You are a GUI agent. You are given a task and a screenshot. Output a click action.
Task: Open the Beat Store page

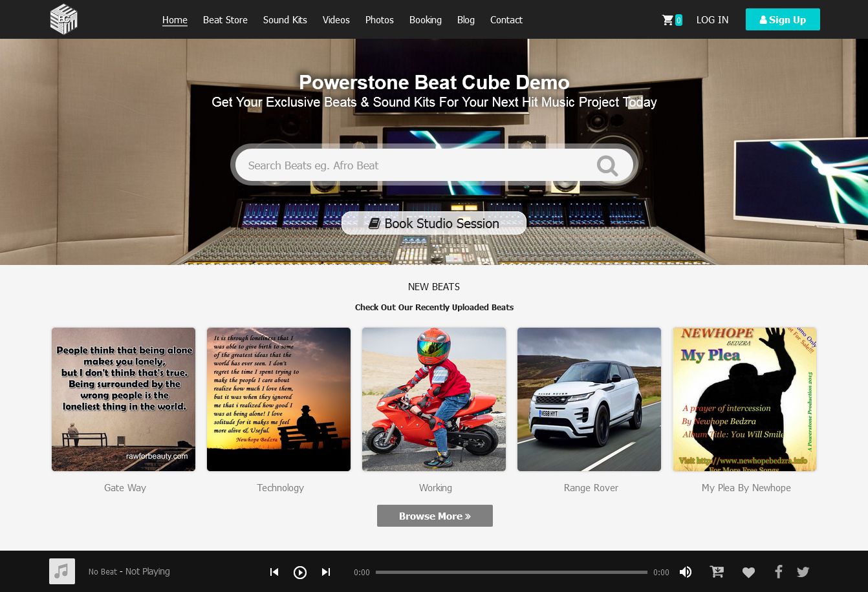[x=225, y=20]
